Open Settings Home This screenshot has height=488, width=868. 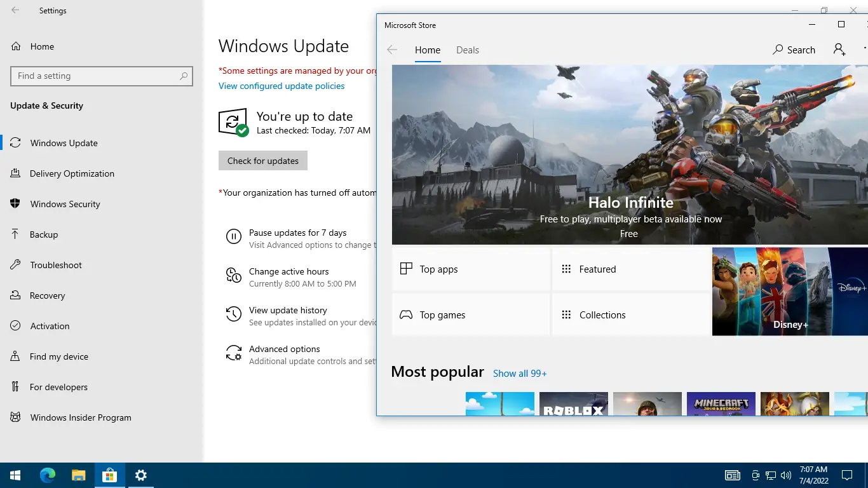click(x=102, y=46)
